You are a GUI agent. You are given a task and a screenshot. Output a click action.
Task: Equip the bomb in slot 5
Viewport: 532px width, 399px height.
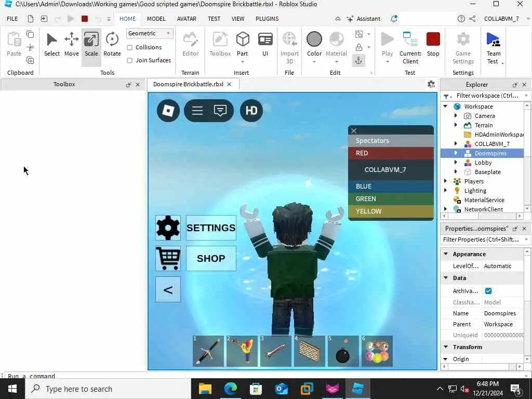click(343, 351)
